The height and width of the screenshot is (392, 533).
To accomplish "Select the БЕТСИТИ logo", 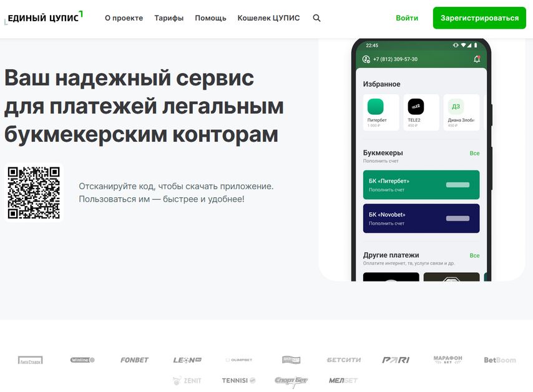I will (344, 360).
